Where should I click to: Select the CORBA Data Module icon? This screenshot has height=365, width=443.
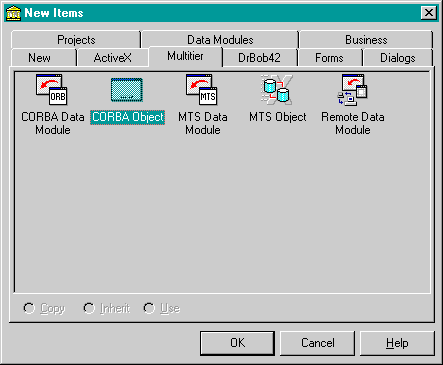52,90
